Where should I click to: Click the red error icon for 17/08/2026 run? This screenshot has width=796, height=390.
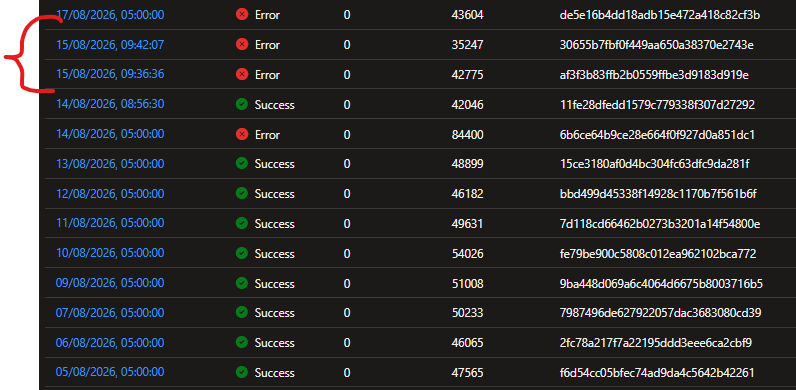point(242,15)
